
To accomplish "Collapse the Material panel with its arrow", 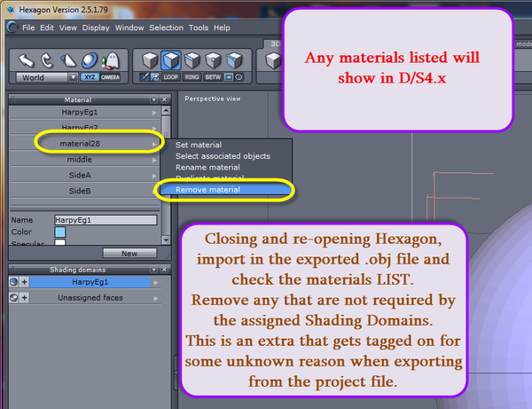I will coord(154,99).
